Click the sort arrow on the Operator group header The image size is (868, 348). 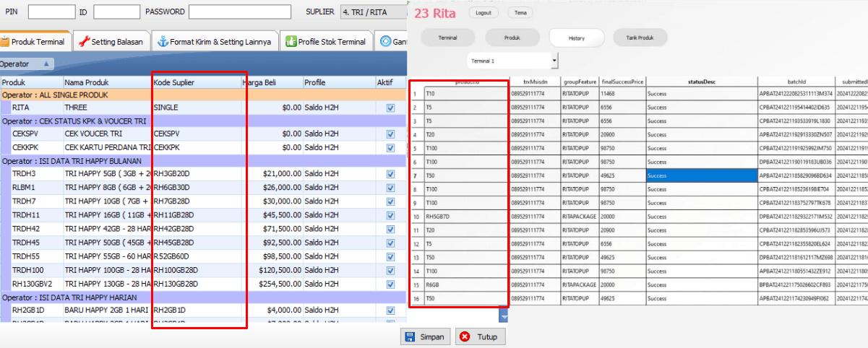pyautogui.click(x=46, y=64)
